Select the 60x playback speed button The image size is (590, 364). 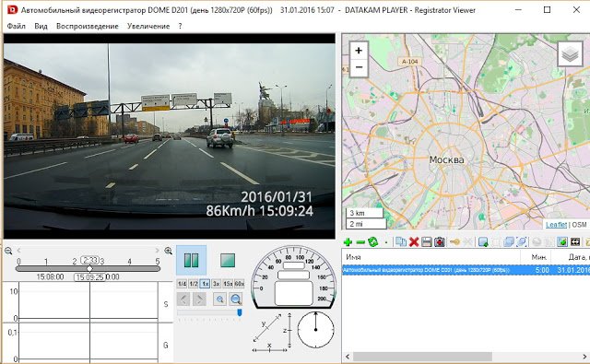(x=240, y=284)
